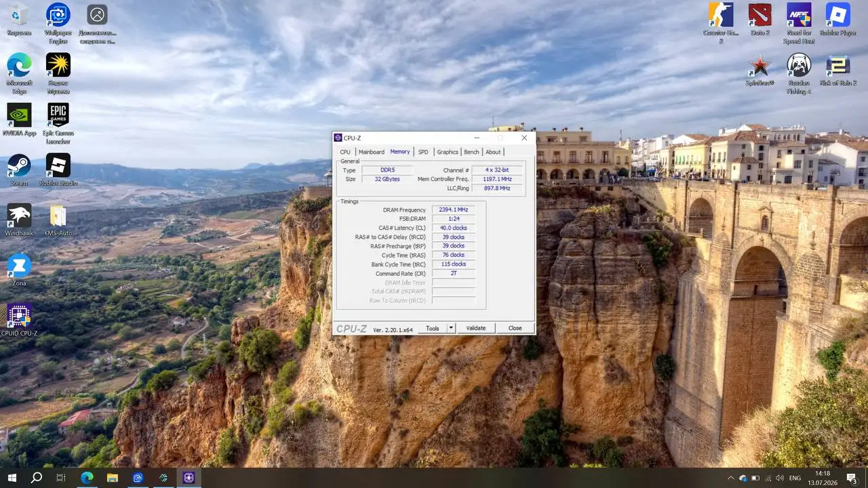Open the KMS-Auto folder icon
The height and width of the screenshot is (488, 868).
[x=58, y=220]
